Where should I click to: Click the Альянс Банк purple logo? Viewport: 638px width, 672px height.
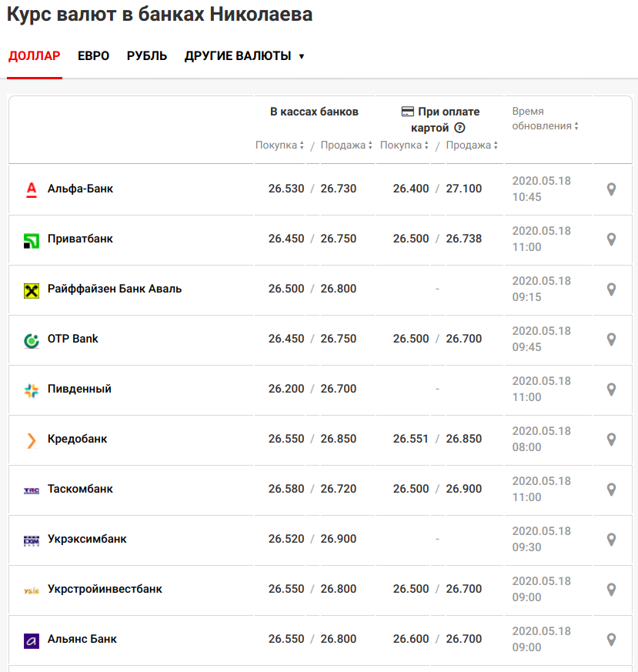pyautogui.click(x=32, y=640)
